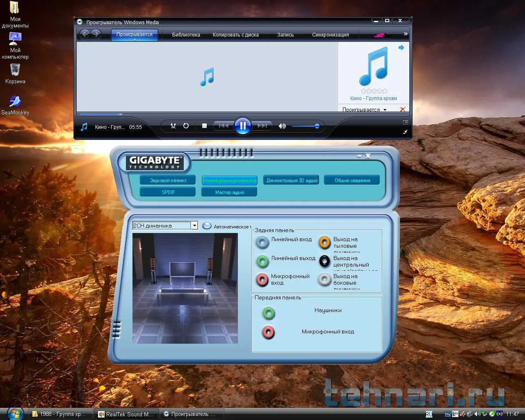Open the Общие сведения page

[352, 180]
